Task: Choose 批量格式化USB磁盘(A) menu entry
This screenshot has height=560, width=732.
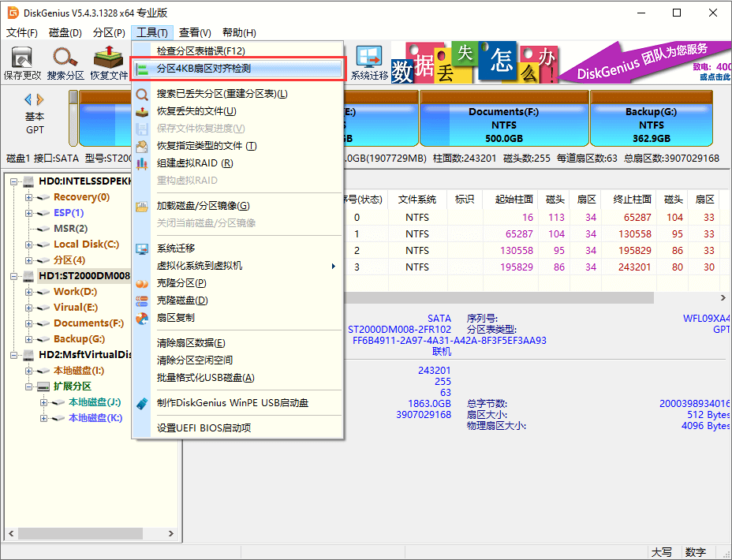Action: click(237, 378)
